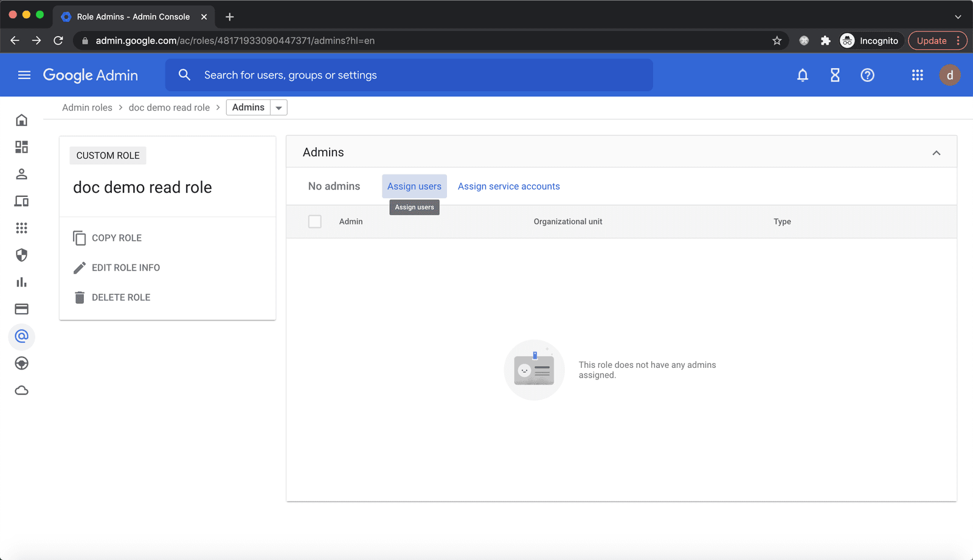Click DELETE ROLE
Screen dimensions: 973x560
point(121,297)
